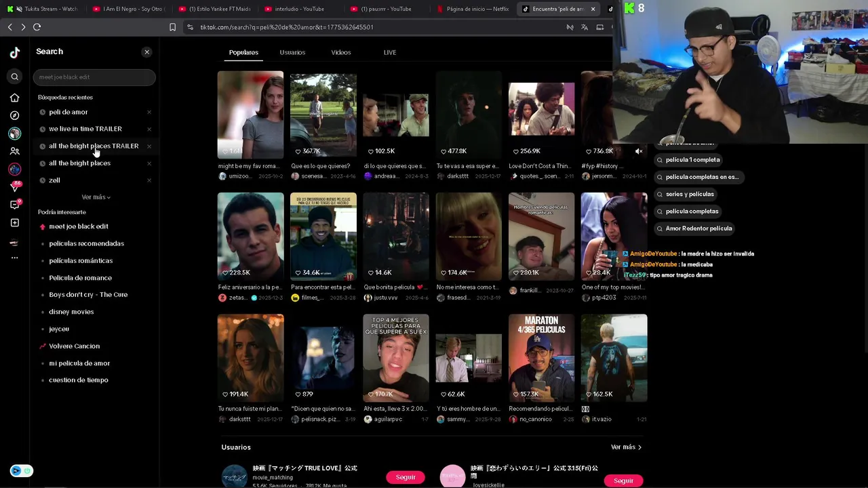This screenshot has width=868, height=488.
Task: Switch to the Populares tab
Action: (243, 52)
